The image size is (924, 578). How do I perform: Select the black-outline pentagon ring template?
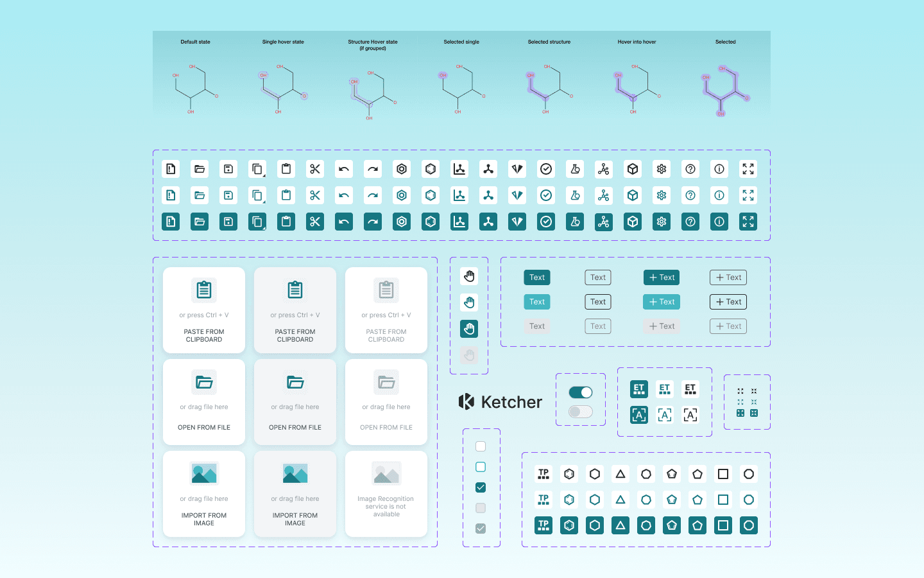tap(697, 474)
